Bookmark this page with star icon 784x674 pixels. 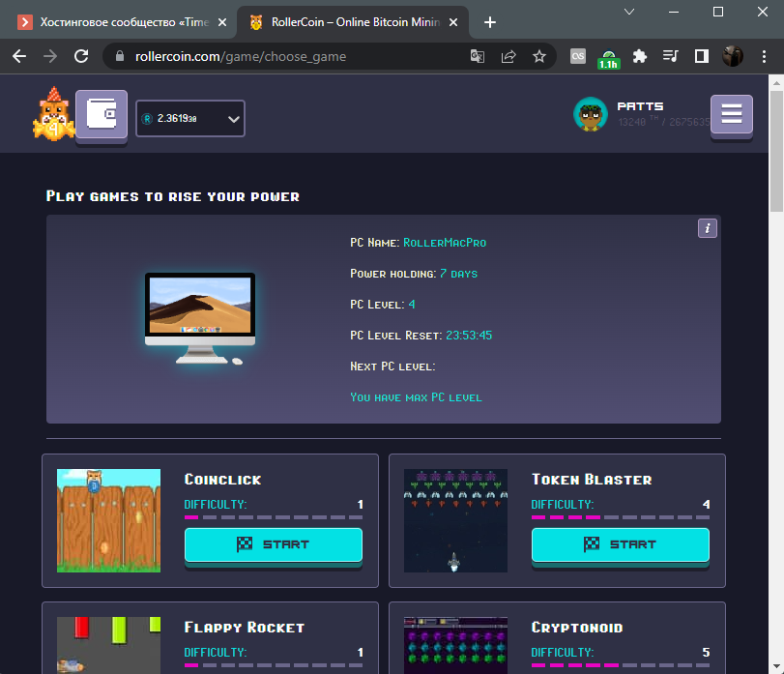(x=539, y=56)
